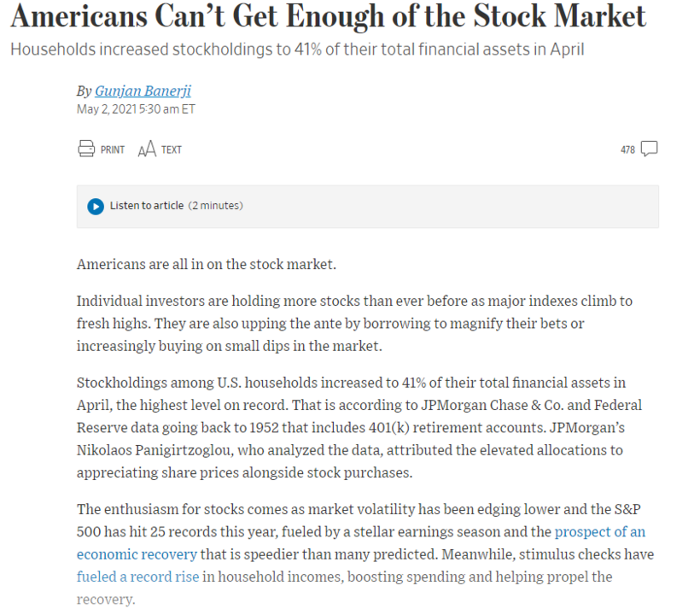
Task: Open comments via the speech bubble icon
Action: 648,148
